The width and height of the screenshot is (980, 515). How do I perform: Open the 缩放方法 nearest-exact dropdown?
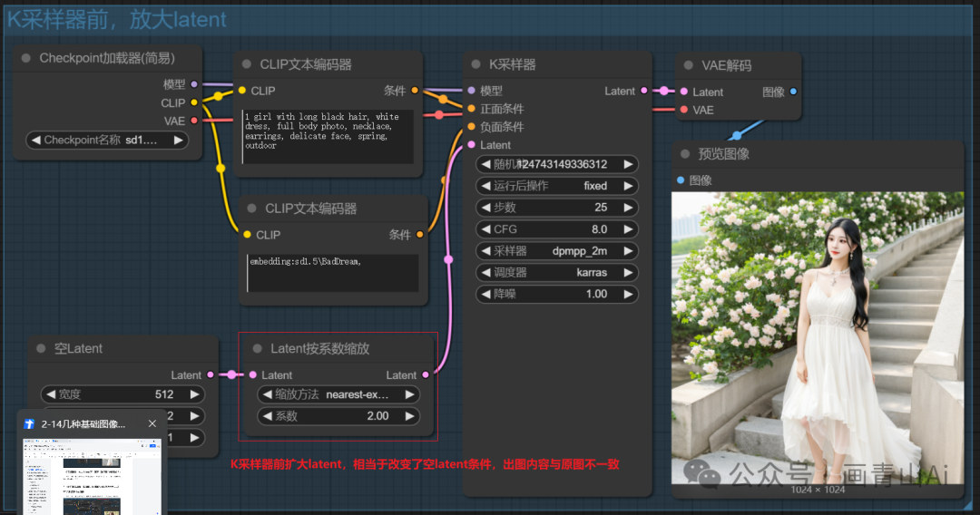(x=338, y=394)
